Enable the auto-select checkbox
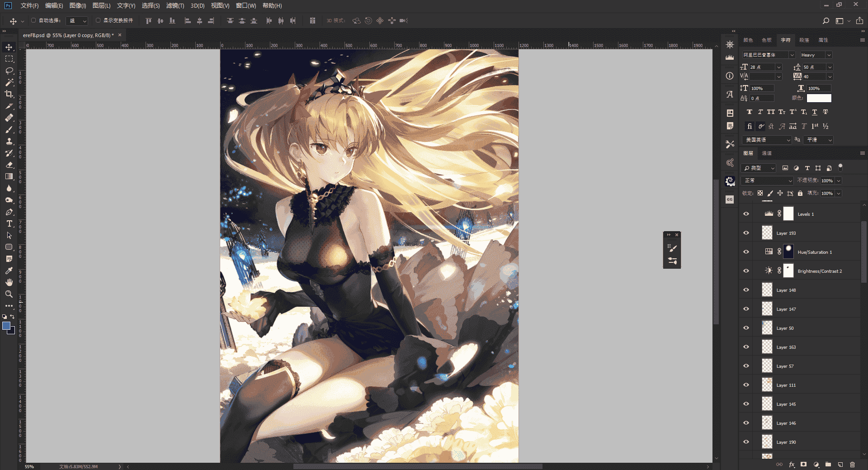868x470 pixels. (33, 20)
